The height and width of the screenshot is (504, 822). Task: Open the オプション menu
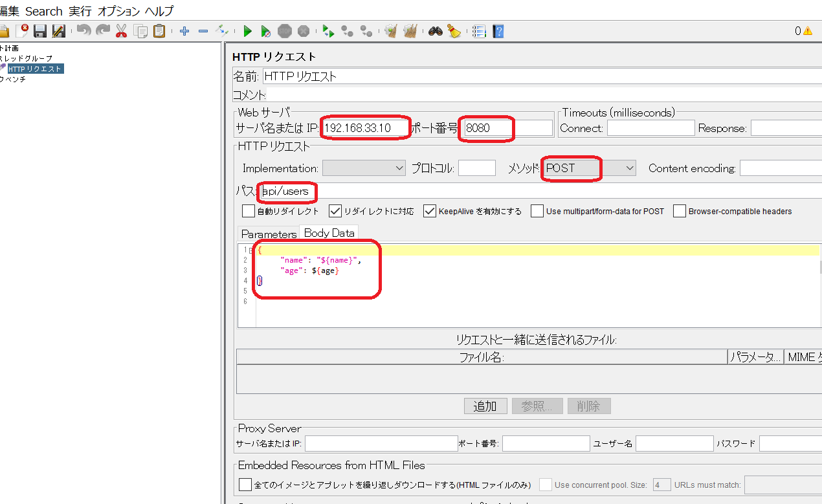pos(118,11)
